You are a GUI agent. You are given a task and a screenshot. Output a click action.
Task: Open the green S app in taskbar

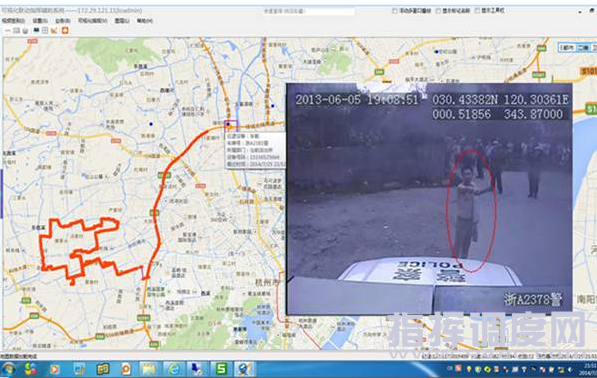[221, 369]
